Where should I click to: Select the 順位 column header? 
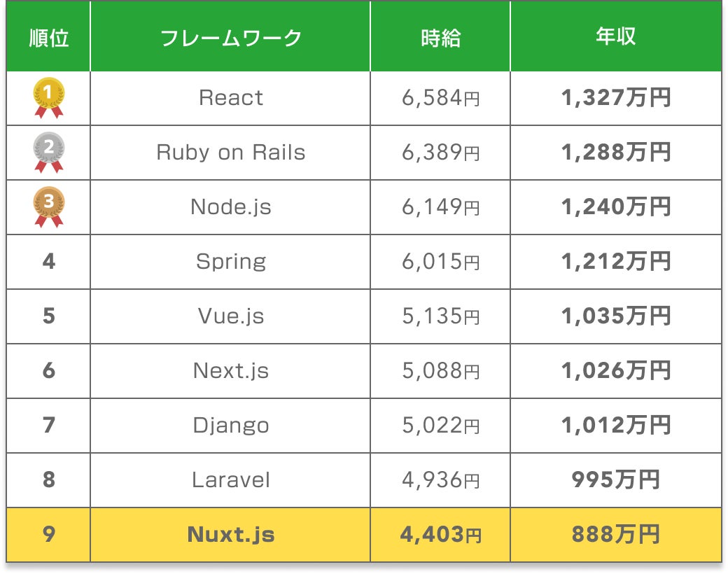(48, 37)
